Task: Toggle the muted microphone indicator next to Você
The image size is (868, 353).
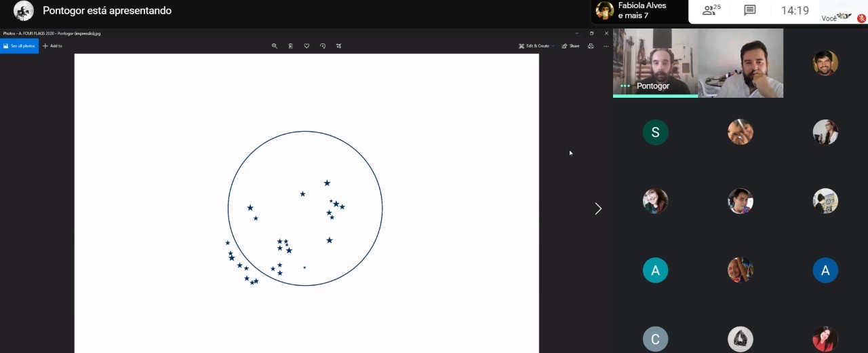Action: (x=861, y=18)
